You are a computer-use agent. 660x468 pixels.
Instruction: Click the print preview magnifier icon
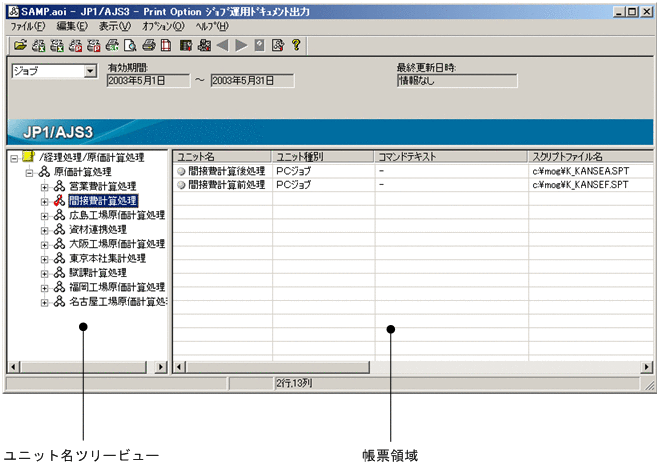(131, 45)
